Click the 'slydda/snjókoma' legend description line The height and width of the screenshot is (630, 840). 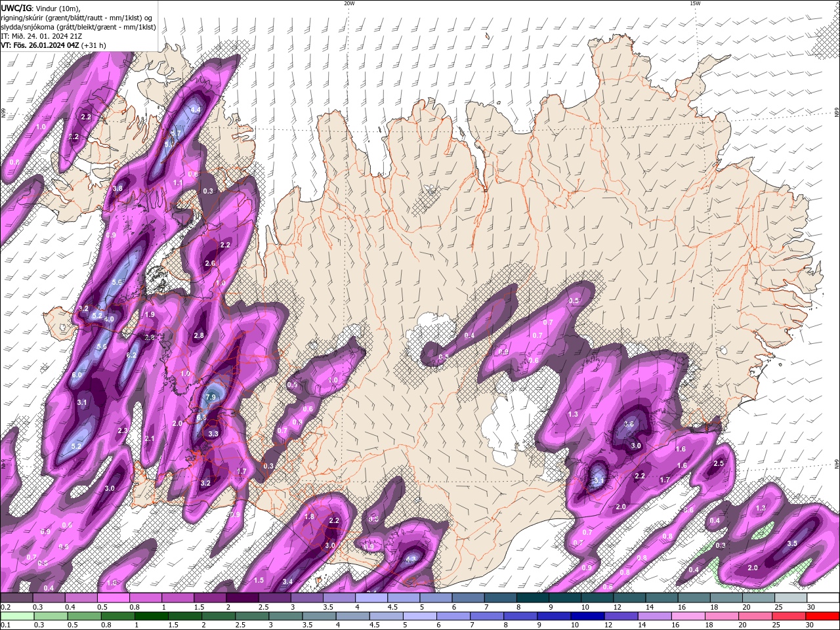[78, 27]
